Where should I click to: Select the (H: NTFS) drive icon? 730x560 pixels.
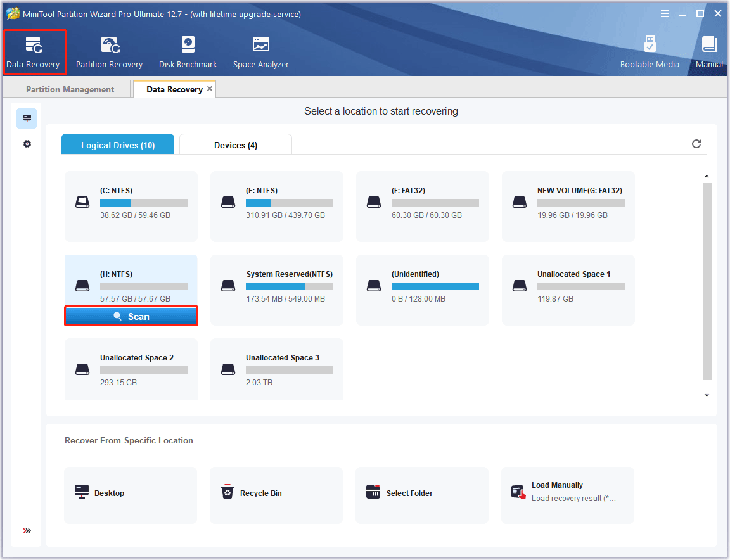[82, 286]
